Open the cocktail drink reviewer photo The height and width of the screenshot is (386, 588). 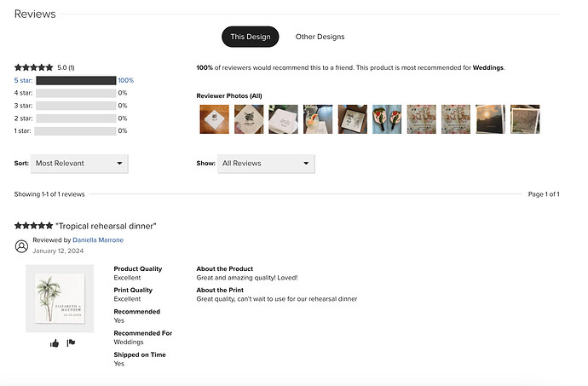(x=318, y=119)
